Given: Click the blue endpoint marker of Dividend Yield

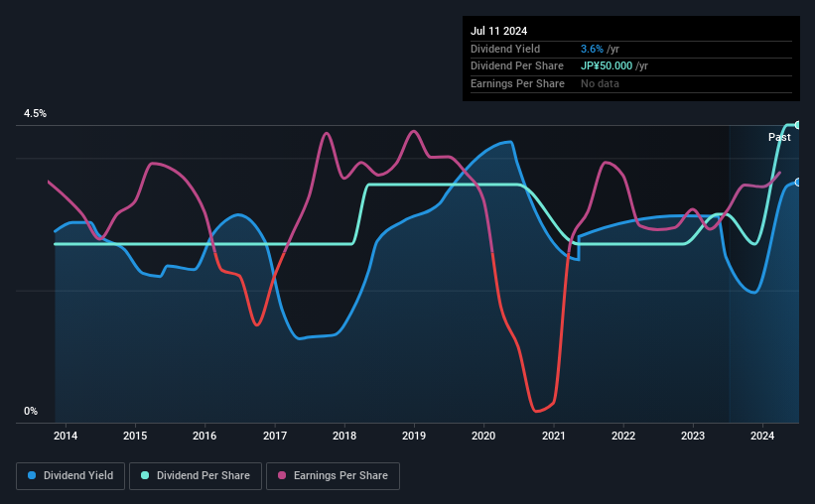Looking at the screenshot, I should (x=798, y=183).
